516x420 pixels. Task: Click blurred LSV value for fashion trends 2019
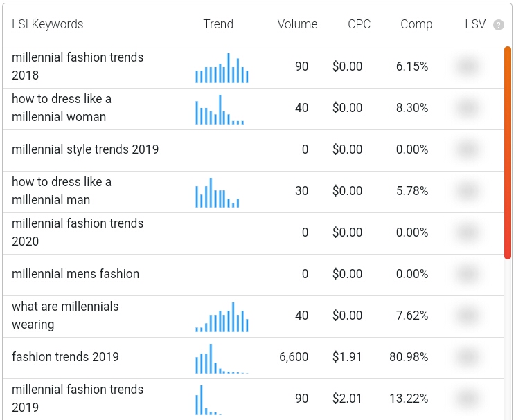[x=468, y=357]
